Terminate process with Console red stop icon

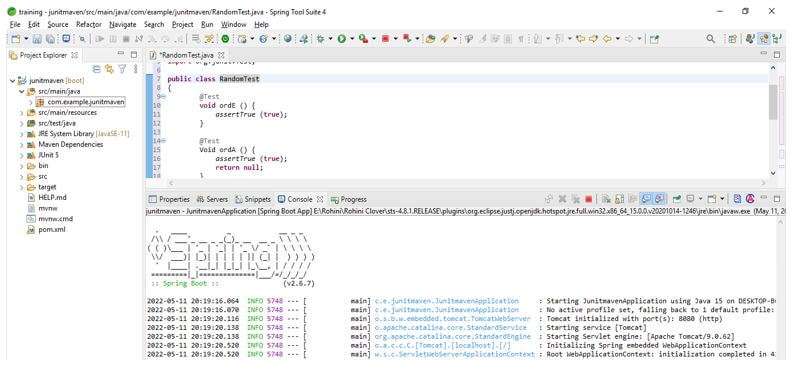589,199
